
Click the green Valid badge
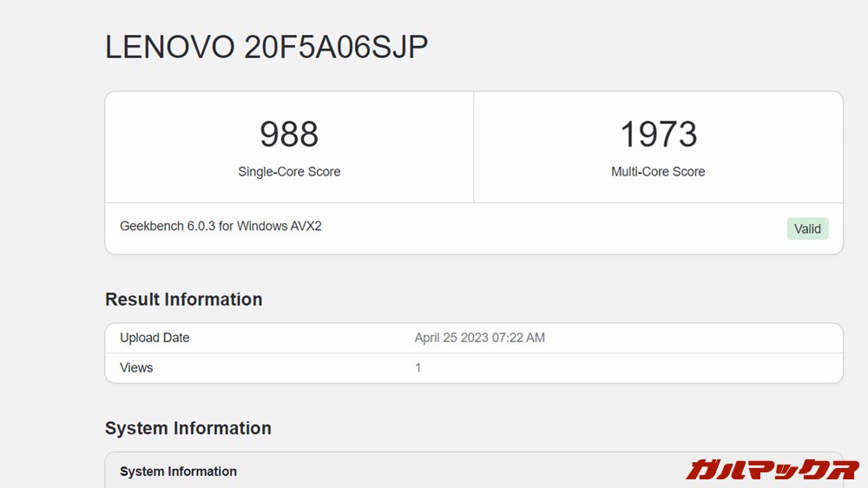click(x=807, y=229)
